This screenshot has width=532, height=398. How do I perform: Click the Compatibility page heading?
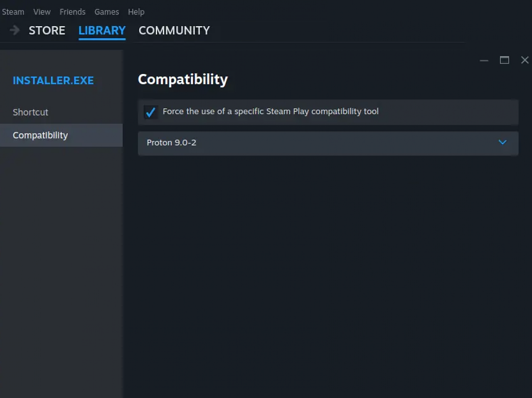tap(183, 79)
